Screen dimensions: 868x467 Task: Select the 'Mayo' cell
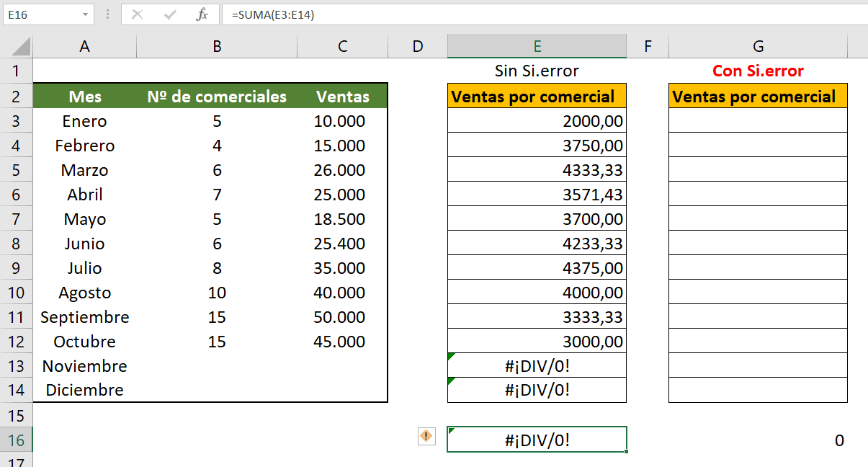(x=85, y=218)
